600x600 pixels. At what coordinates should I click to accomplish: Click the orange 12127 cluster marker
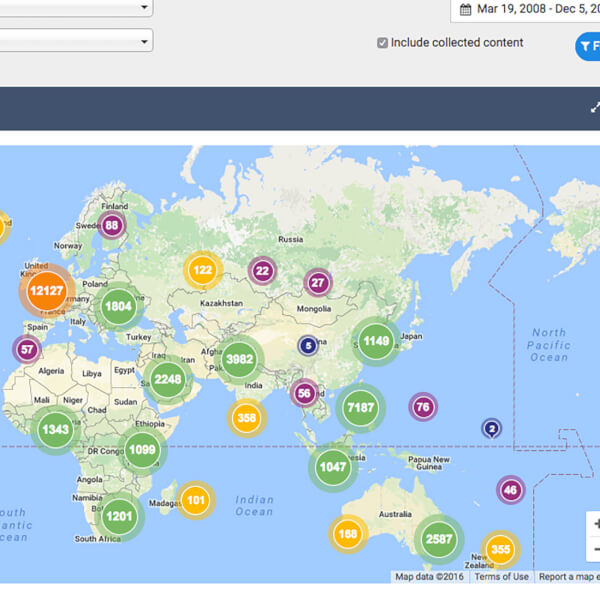click(46, 291)
